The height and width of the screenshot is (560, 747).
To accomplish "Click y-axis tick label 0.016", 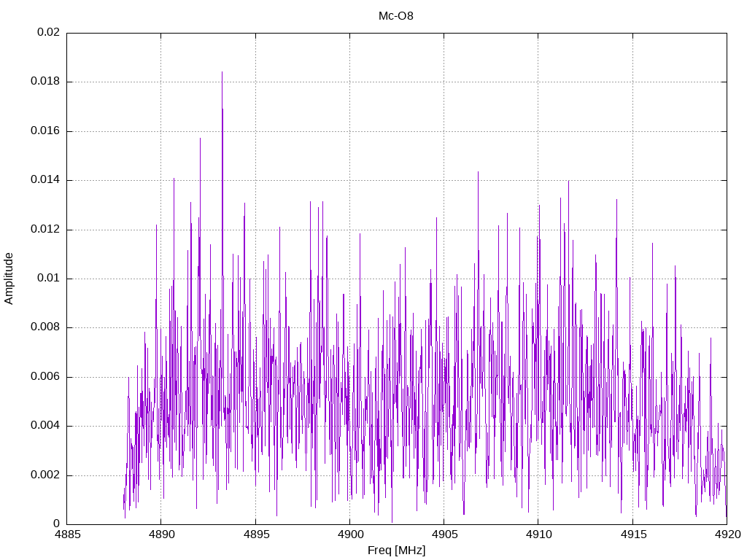I will tap(45, 131).
